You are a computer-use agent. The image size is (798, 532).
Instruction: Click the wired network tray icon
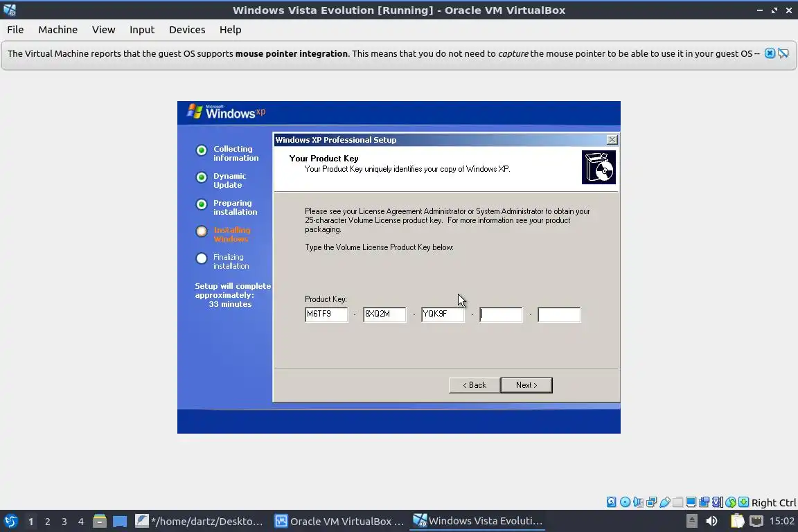756,521
